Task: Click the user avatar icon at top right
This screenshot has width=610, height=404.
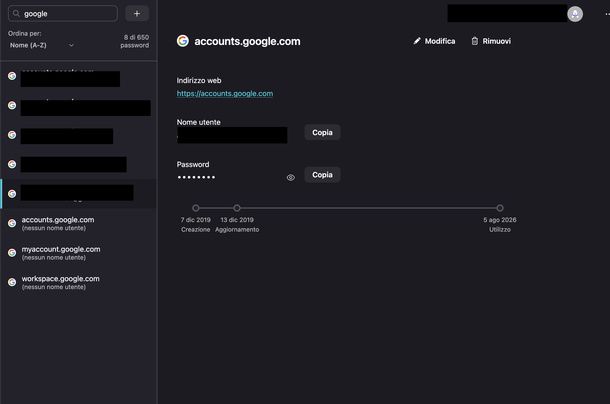Action: click(575, 14)
